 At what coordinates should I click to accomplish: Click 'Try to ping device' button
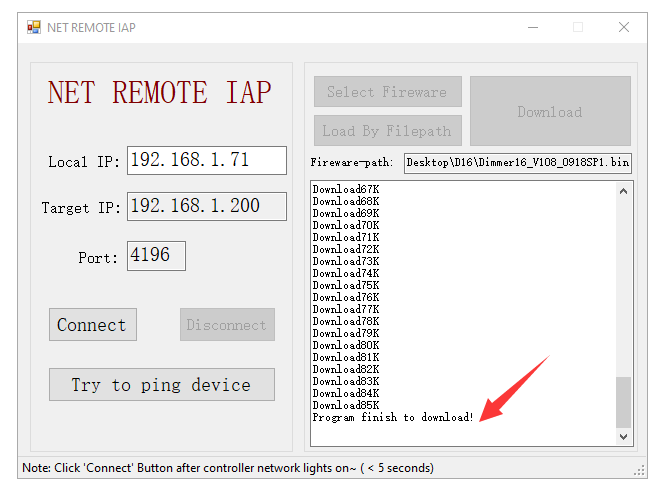pyautogui.click(x=161, y=385)
